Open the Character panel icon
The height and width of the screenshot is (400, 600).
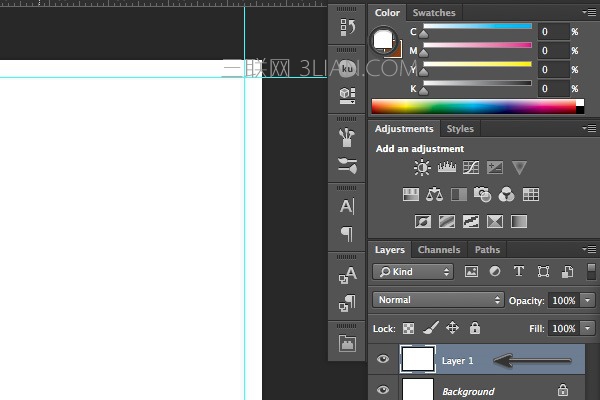point(347,206)
